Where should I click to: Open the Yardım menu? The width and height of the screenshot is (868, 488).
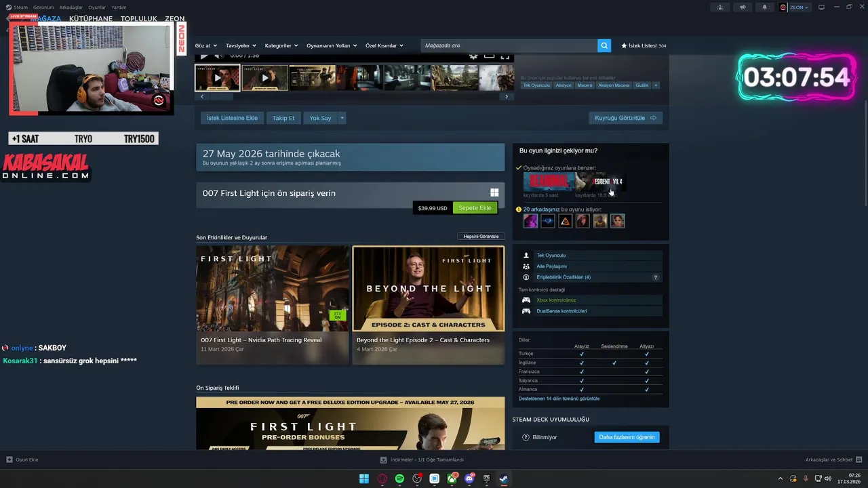(x=119, y=7)
